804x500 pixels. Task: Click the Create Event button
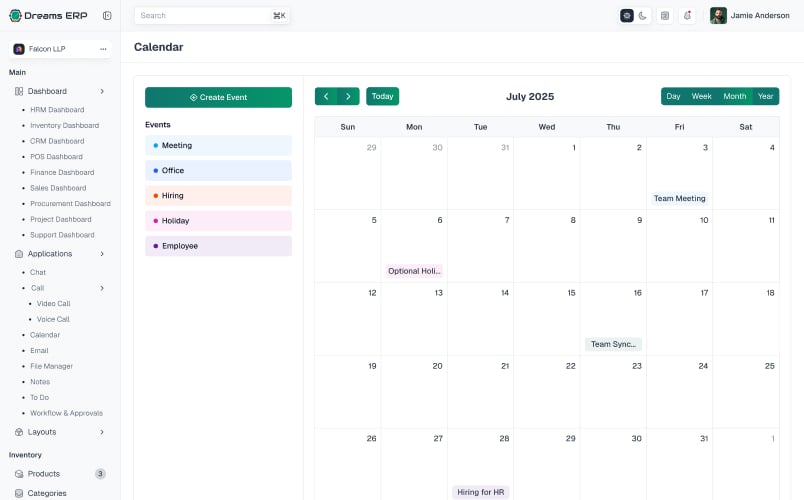tap(218, 97)
